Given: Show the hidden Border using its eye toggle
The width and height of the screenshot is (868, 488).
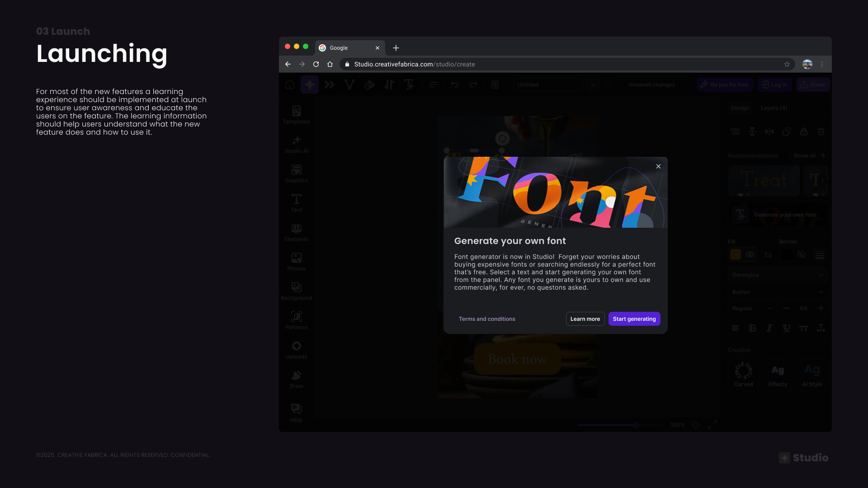Looking at the screenshot, I should click(x=802, y=254).
